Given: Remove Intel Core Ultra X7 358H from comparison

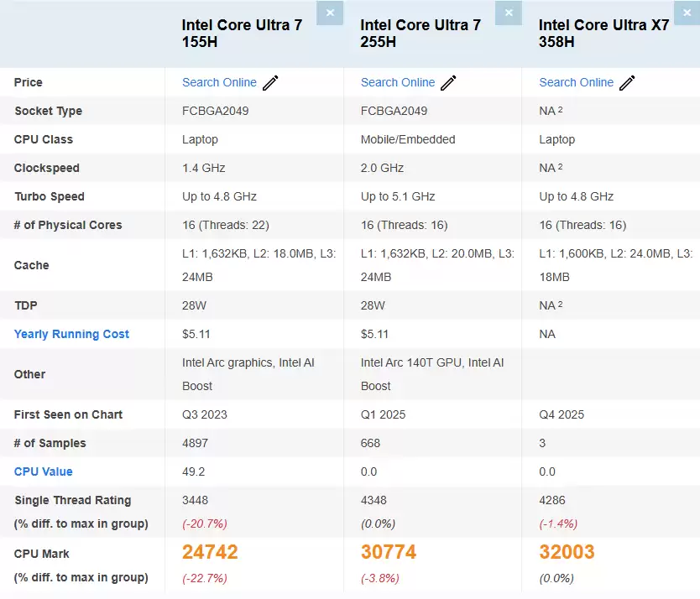Looking at the screenshot, I should pyautogui.click(x=687, y=13).
